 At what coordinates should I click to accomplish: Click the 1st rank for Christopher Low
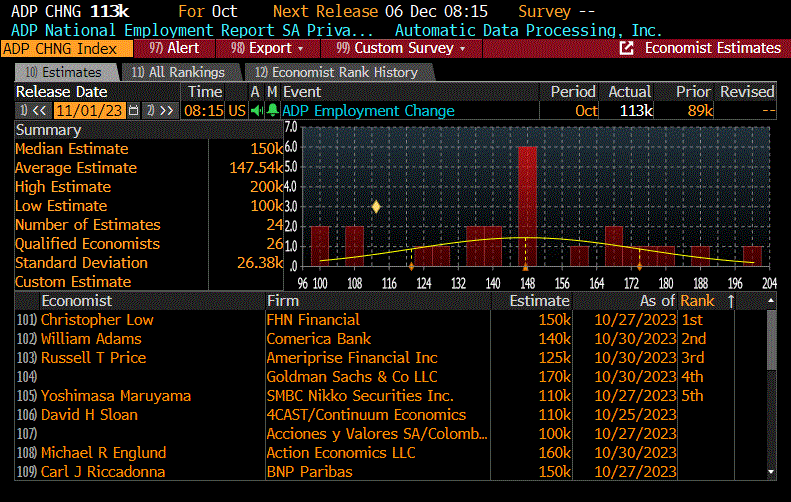coord(692,320)
